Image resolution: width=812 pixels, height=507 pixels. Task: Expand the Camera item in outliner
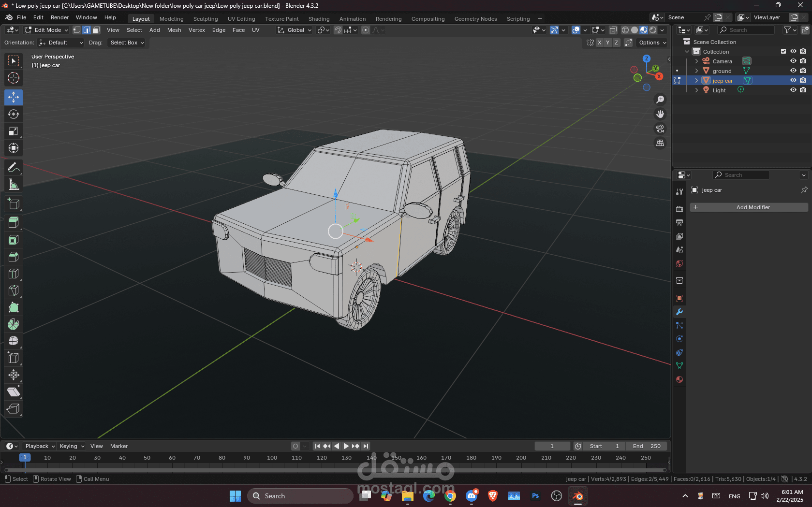coord(696,61)
